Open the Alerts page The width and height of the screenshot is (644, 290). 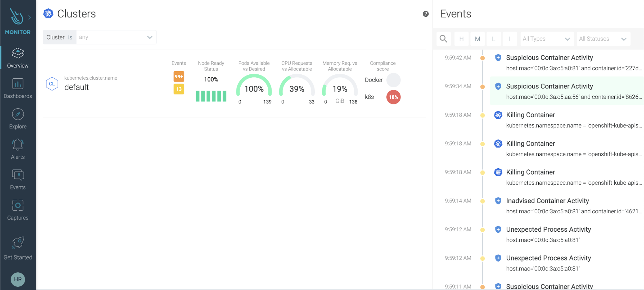(x=18, y=149)
